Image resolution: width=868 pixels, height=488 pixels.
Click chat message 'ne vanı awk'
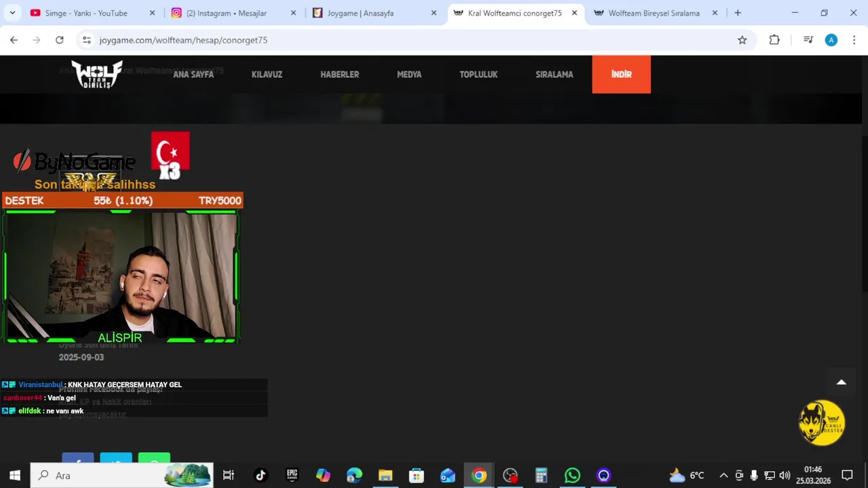pos(43,411)
